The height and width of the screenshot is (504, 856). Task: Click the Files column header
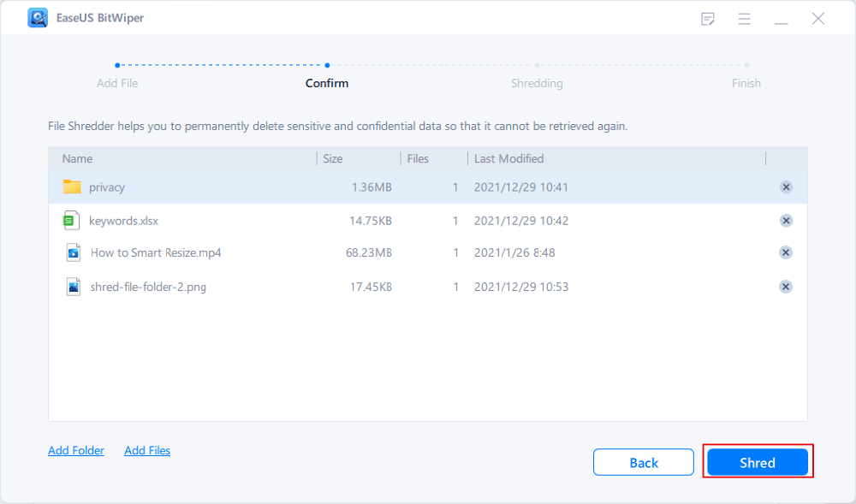click(x=418, y=158)
